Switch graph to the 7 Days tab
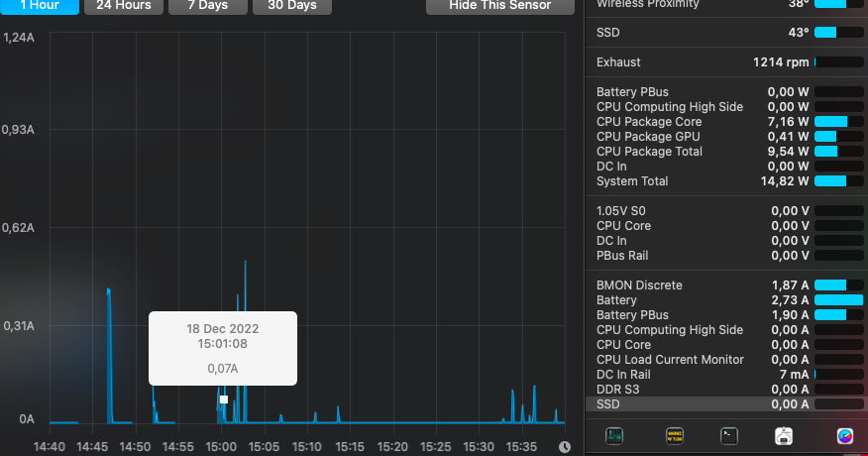 pyautogui.click(x=208, y=6)
